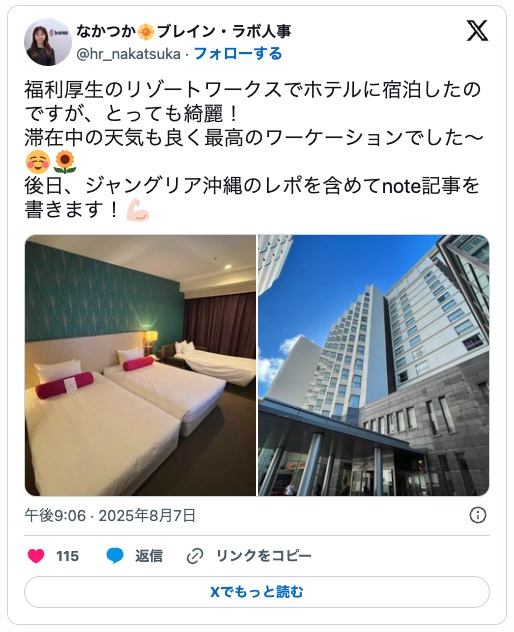This screenshot has width=514, height=632.
Task: Click Xでもっと読む button
Action: [x=257, y=592]
